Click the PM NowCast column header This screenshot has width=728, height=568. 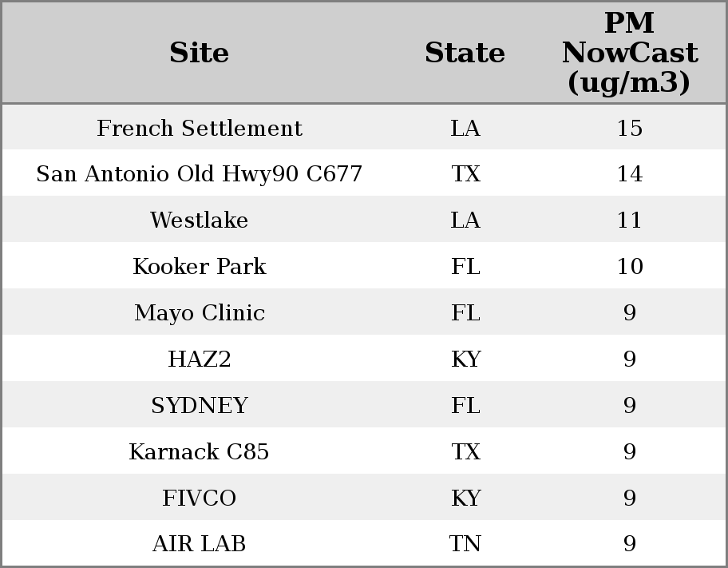click(x=629, y=54)
